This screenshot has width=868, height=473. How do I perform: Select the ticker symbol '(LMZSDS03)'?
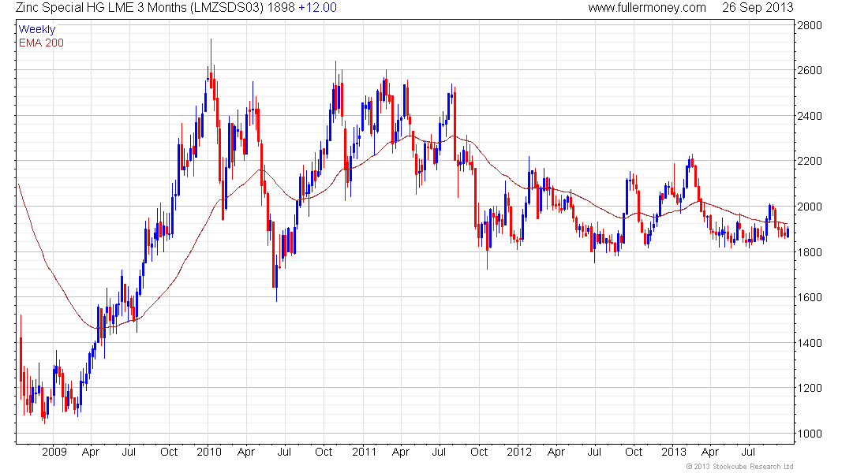point(226,8)
